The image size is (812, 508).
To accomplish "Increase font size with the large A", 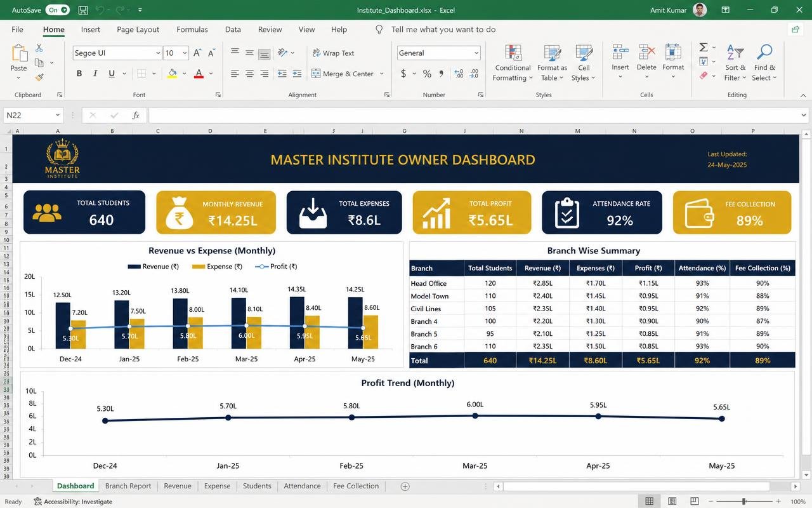I will [197, 53].
